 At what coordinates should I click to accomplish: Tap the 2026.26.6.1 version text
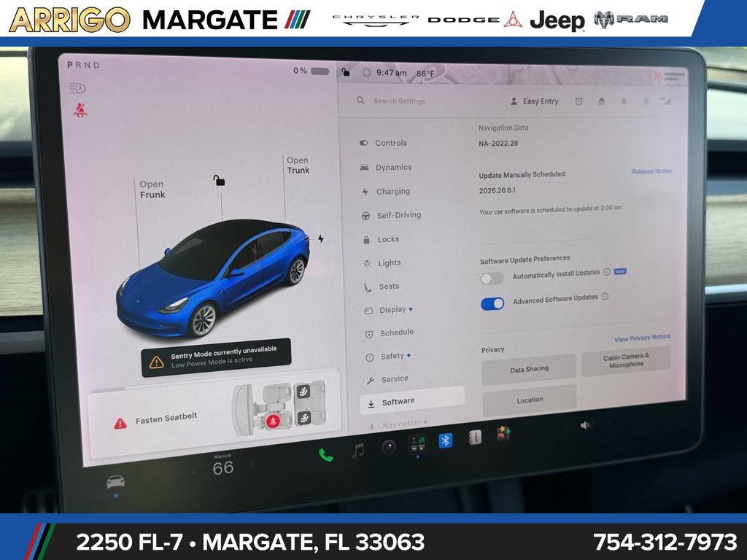pyautogui.click(x=497, y=190)
